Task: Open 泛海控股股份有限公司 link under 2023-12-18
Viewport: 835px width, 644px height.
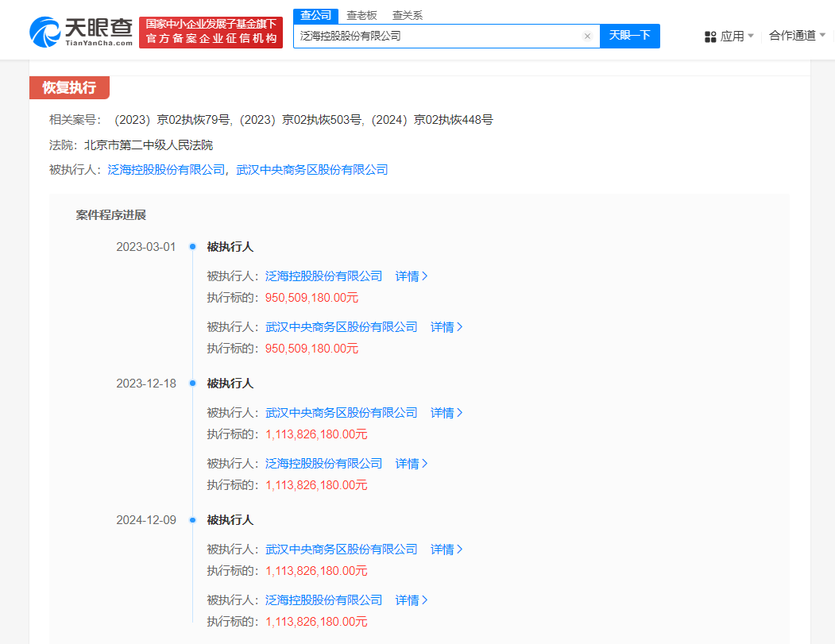Action: 324,464
